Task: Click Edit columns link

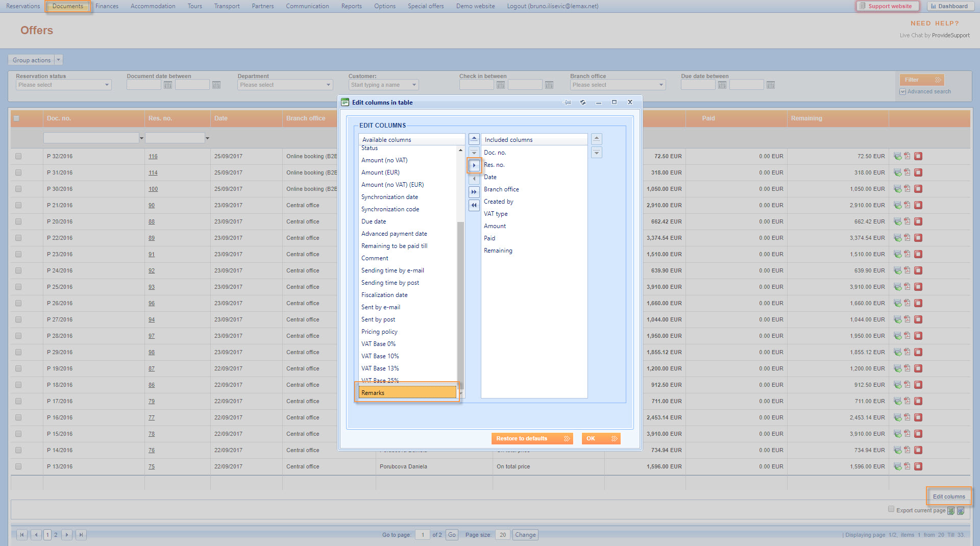Action: click(949, 497)
